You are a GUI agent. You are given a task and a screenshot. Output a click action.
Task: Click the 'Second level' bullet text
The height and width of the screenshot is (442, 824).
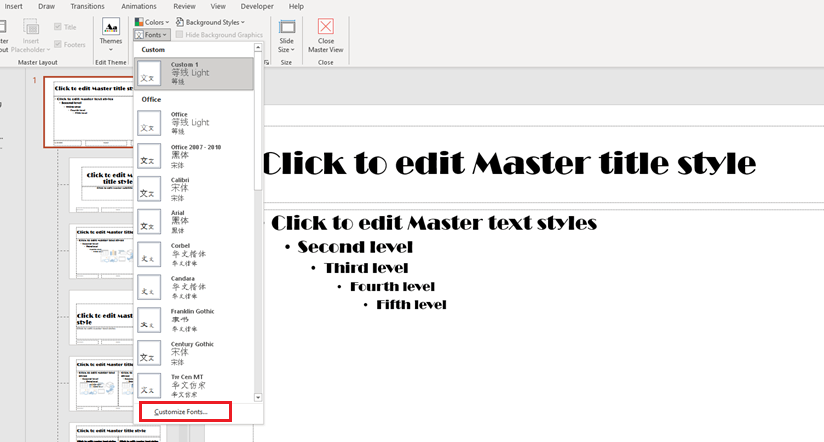point(355,247)
